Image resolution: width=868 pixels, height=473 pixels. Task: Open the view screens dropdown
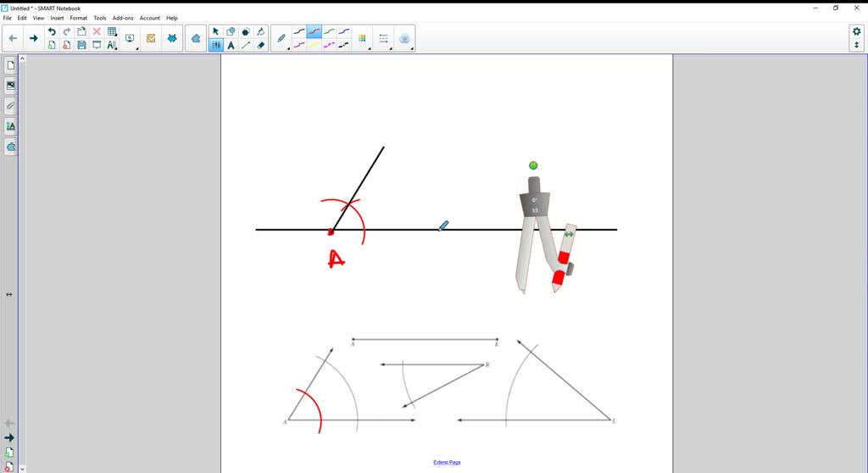click(130, 38)
